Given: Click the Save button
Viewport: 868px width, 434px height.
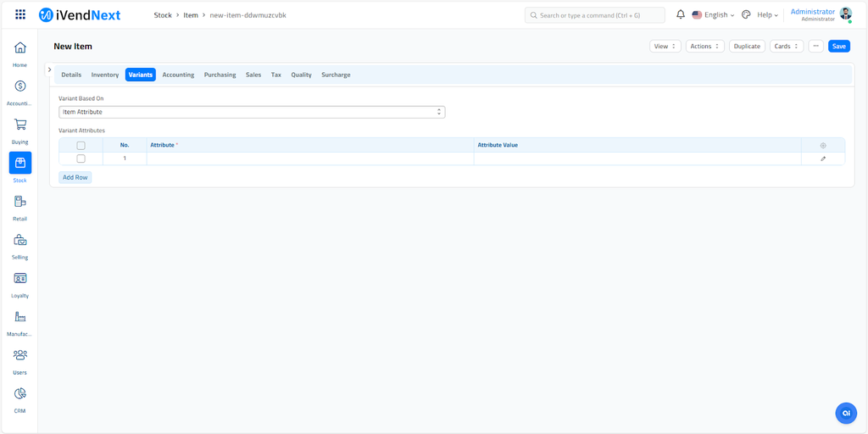Looking at the screenshot, I should (838, 47).
